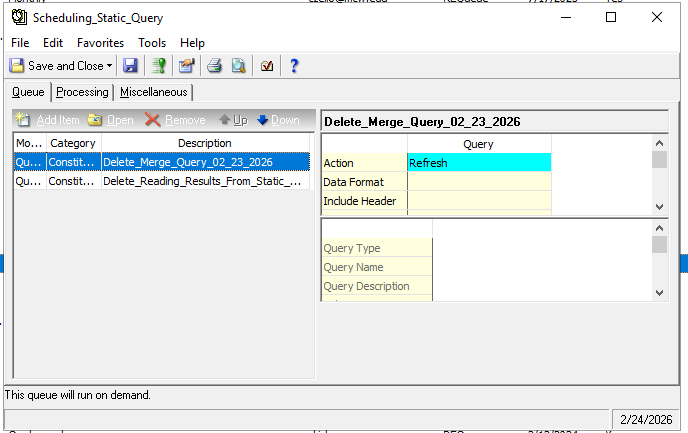Click the 'This queue will run on demand' status text

click(x=78, y=395)
